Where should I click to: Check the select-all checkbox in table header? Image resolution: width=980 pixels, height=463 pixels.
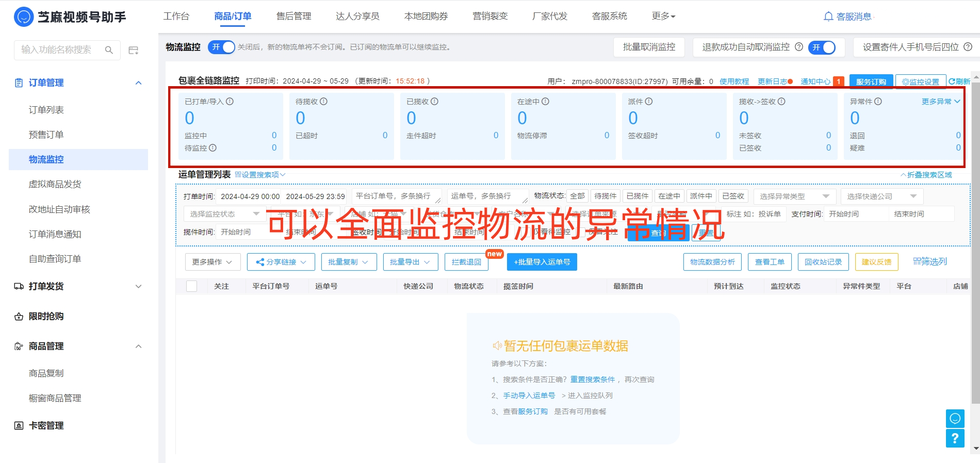(192, 286)
